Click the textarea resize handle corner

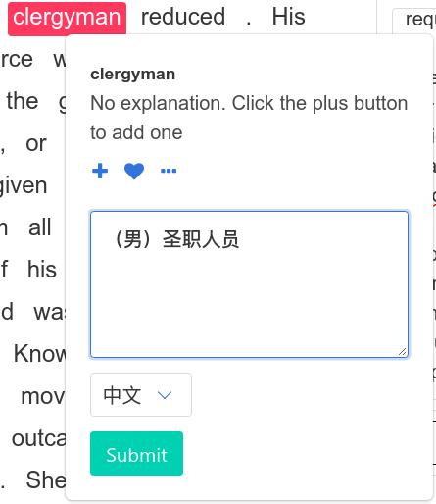(403, 352)
